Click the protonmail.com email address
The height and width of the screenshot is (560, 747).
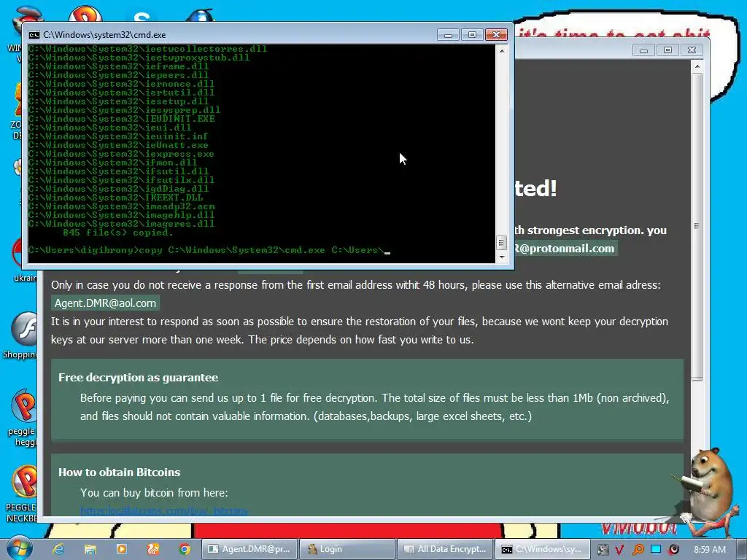565,248
